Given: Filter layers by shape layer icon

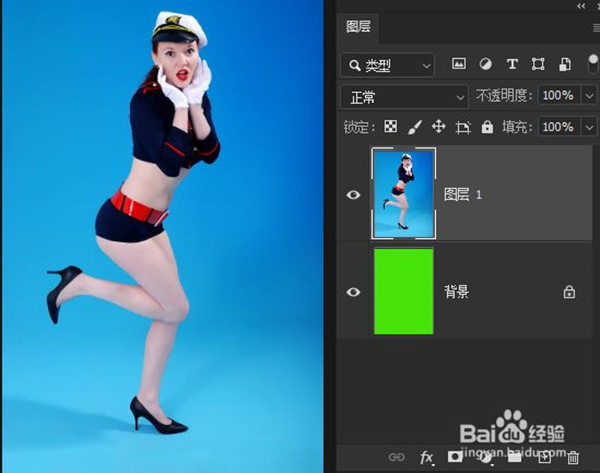Looking at the screenshot, I should coord(538,64).
